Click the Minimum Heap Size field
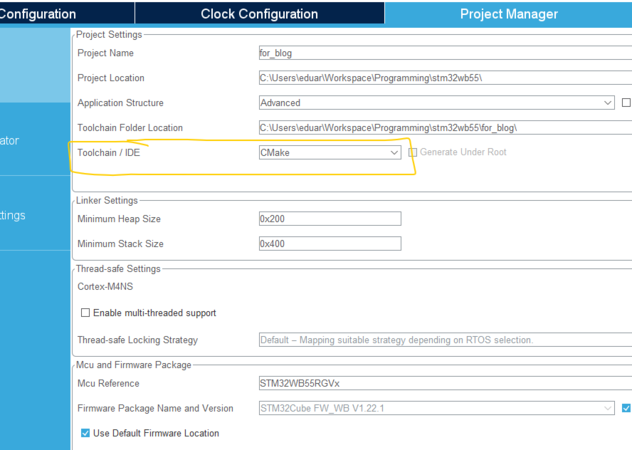Image resolution: width=632 pixels, height=450 pixels. click(x=330, y=219)
